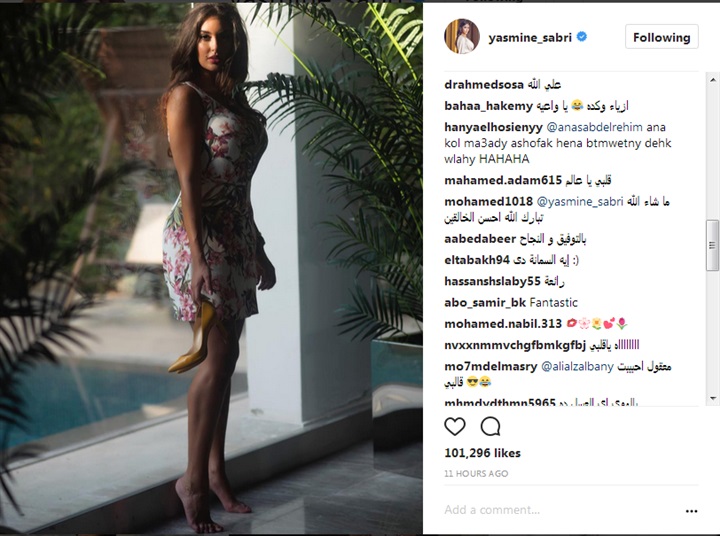This screenshot has width=720, height=536.
Task: Click the comments scrollbar down arrow
Action: [x=713, y=398]
